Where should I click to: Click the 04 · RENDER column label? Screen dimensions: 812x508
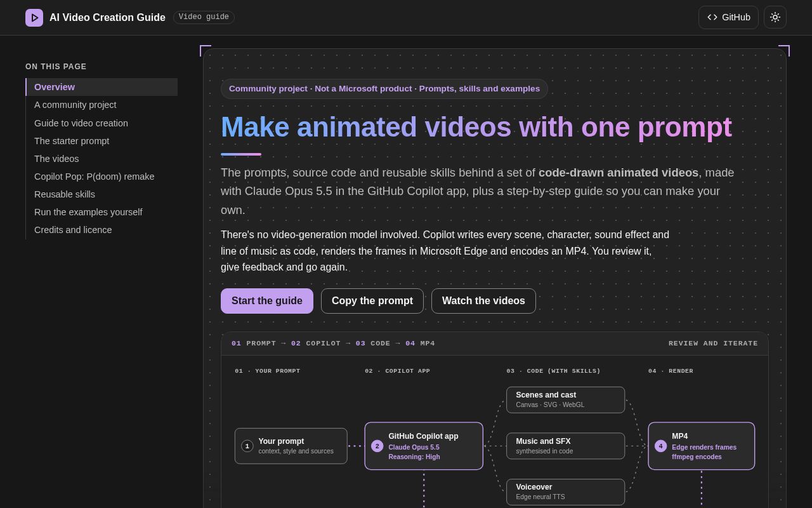click(x=671, y=371)
